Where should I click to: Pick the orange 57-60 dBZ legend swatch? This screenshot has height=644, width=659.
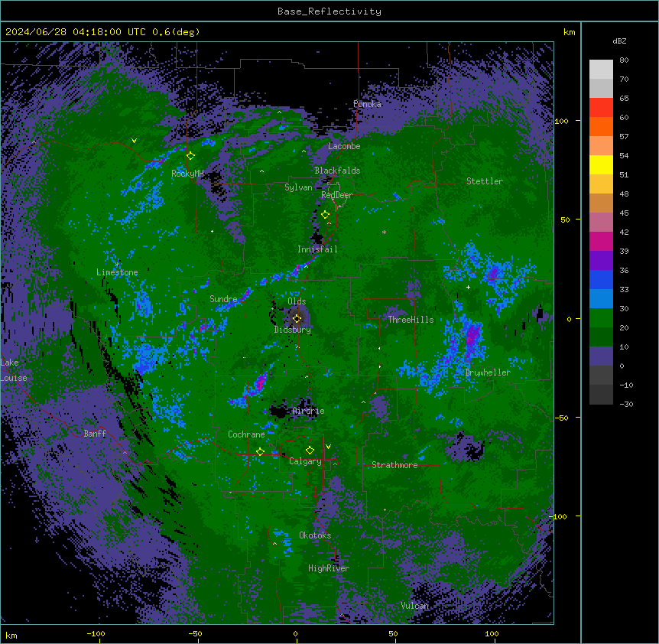point(601,126)
